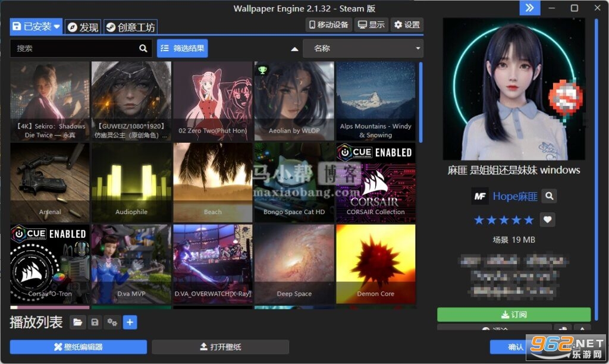Open the 移动设备 mobile device panel
The width and height of the screenshot is (609, 364).
(329, 25)
